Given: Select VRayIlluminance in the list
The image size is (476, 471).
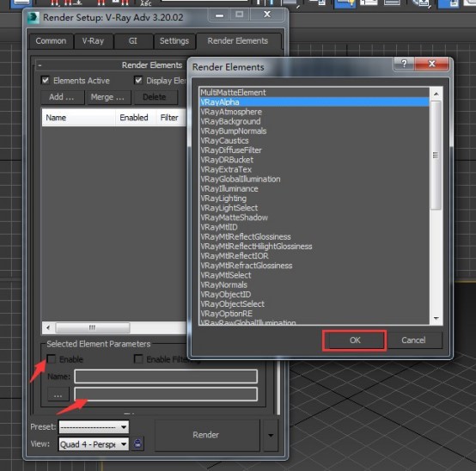Looking at the screenshot, I should (314, 188).
